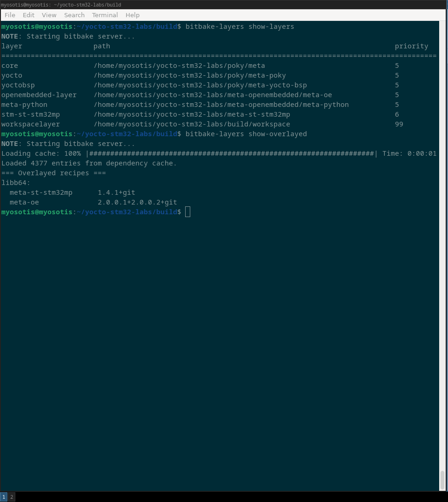Open the Edit menu
448x502 pixels.
[28, 15]
